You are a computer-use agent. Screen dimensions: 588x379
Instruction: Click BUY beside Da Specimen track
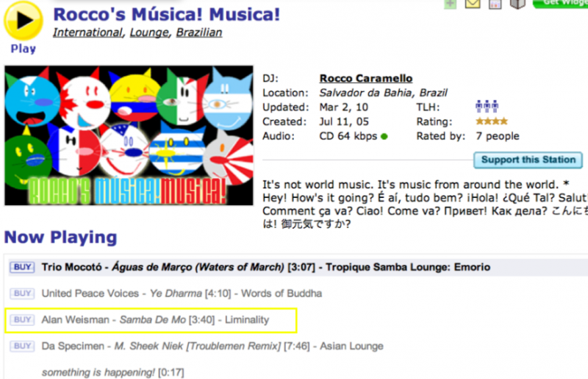(x=23, y=346)
